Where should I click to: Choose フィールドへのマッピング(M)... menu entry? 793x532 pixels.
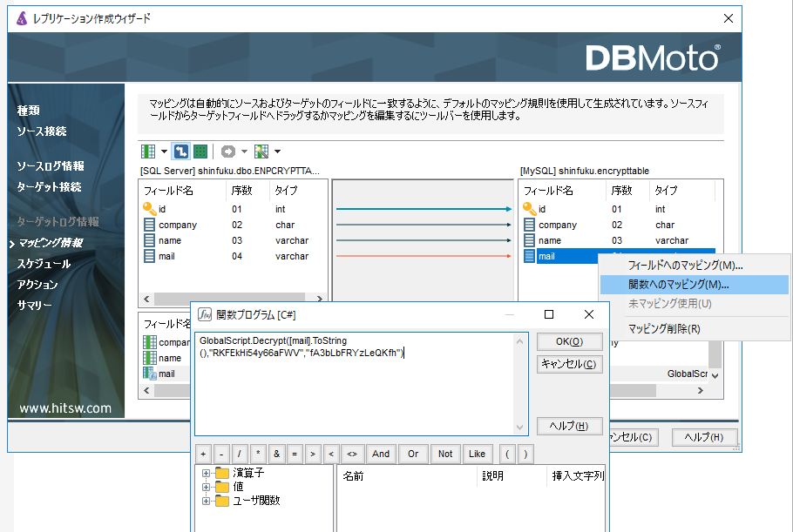click(685, 266)
